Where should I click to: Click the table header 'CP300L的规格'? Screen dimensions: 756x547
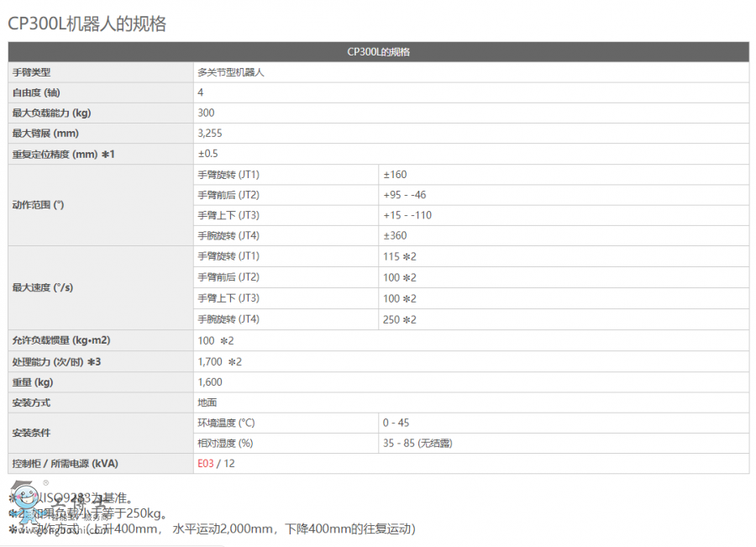379,51
